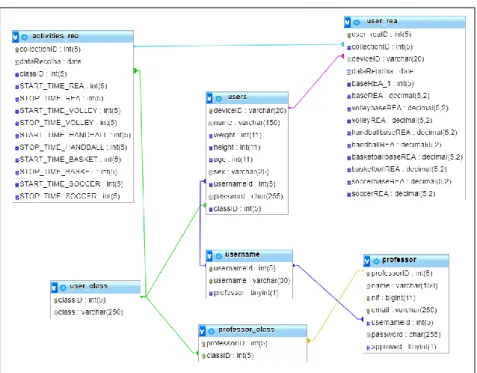The image size is (477, 373).
Task: Select baseREA_1 column in user_rea
Action: pyautogui.click(x=380, y=83)
